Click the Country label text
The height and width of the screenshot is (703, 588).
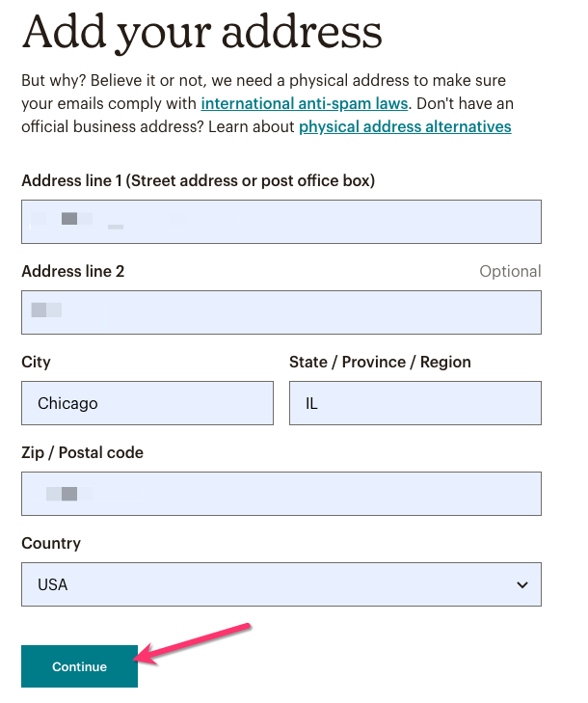51,543
